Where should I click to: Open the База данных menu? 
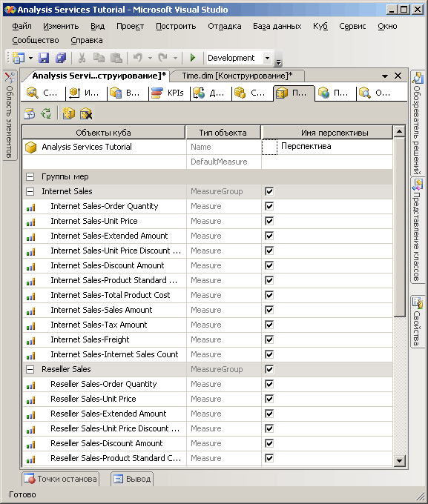coord(277,27)
